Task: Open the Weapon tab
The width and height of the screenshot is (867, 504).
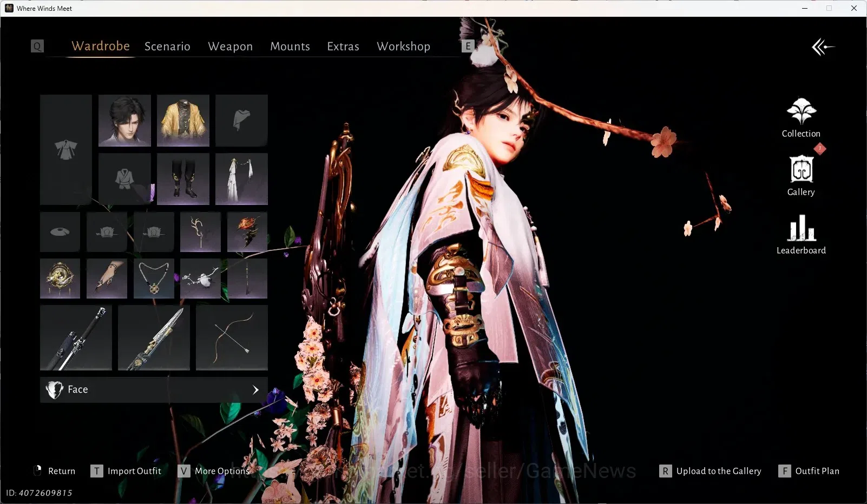Action: [x=230, y=47]
